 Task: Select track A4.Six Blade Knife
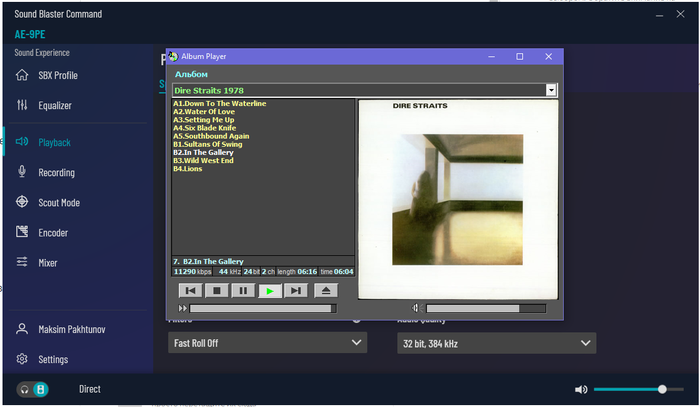pyautogui.click(x=204, y=128)
